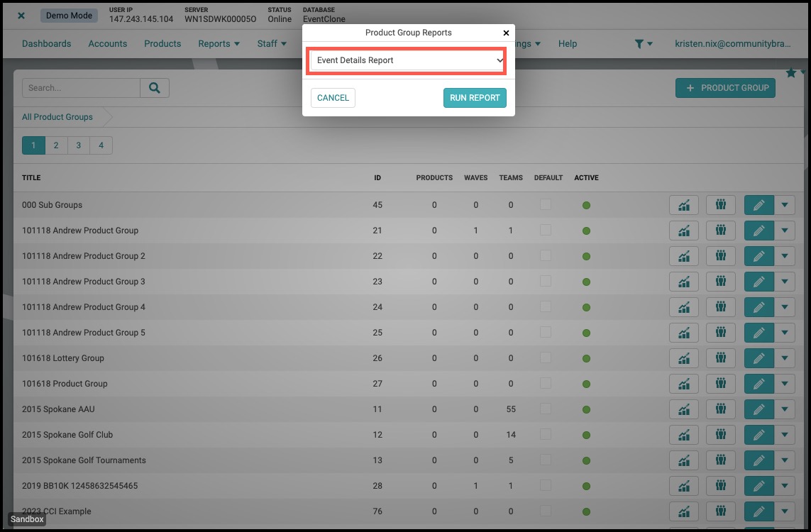
Task: Click the RUN REPORT button
Action: pyautogui.click(x=475, y=98)
